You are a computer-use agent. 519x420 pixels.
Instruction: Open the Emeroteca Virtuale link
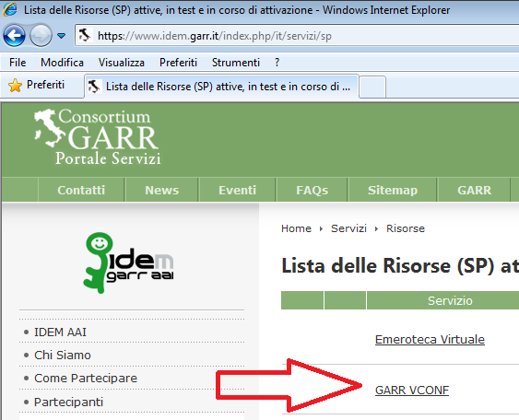pyautogui.click(x=430, y=339)
